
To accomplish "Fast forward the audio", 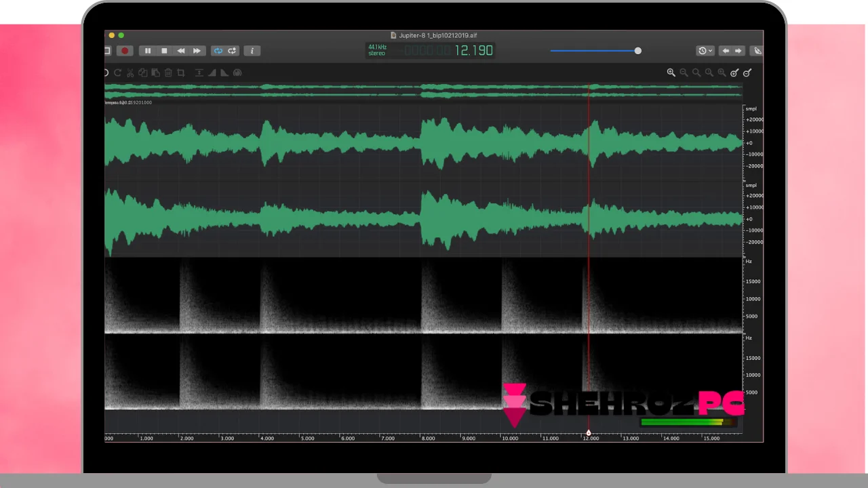I will (197, 51).
